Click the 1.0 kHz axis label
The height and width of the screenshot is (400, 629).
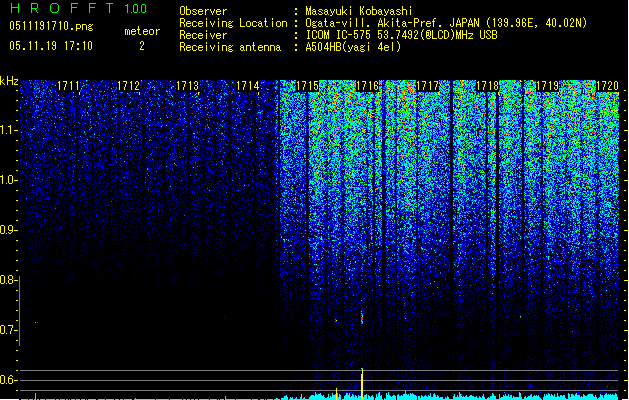(x=9, y=180)
